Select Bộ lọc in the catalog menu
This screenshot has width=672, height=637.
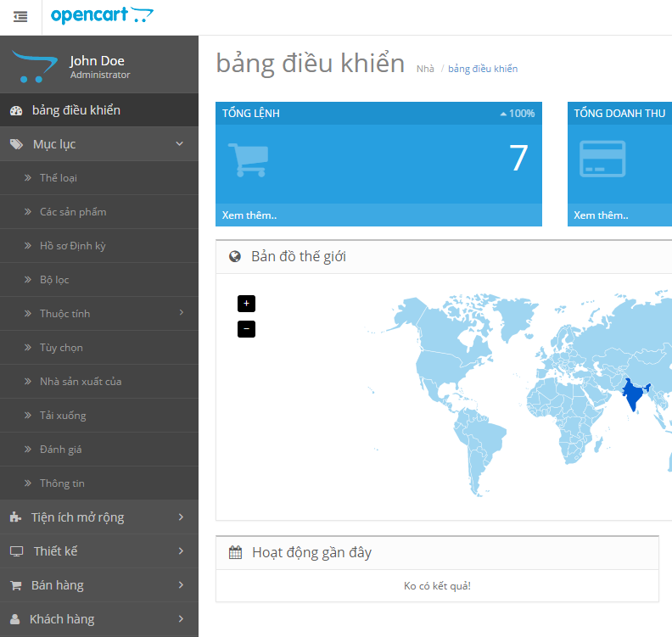point(99,279)
